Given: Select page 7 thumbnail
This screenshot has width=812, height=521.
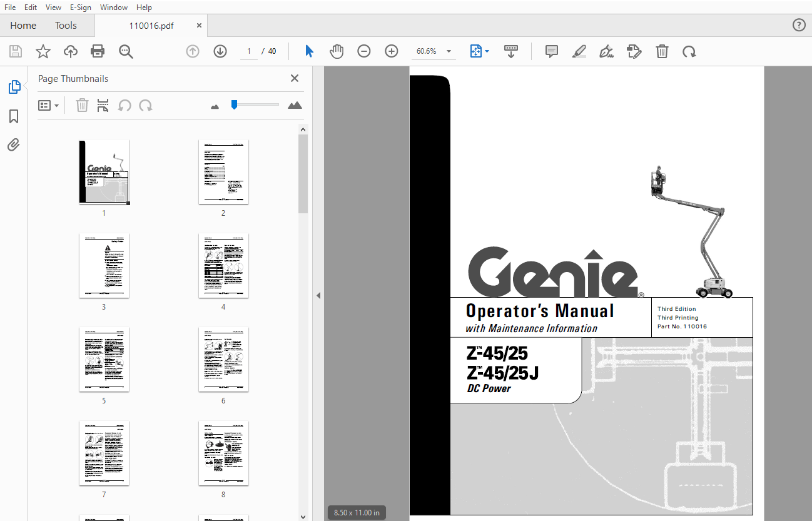Looking at the screenshot, I should click(x=104, y=453).
